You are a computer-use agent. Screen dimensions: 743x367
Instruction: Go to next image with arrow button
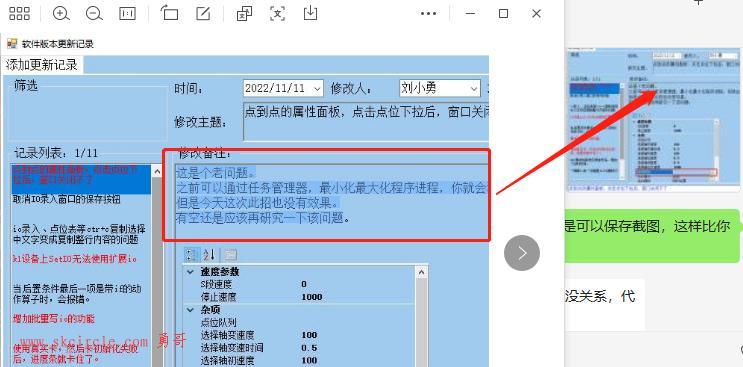522,253
